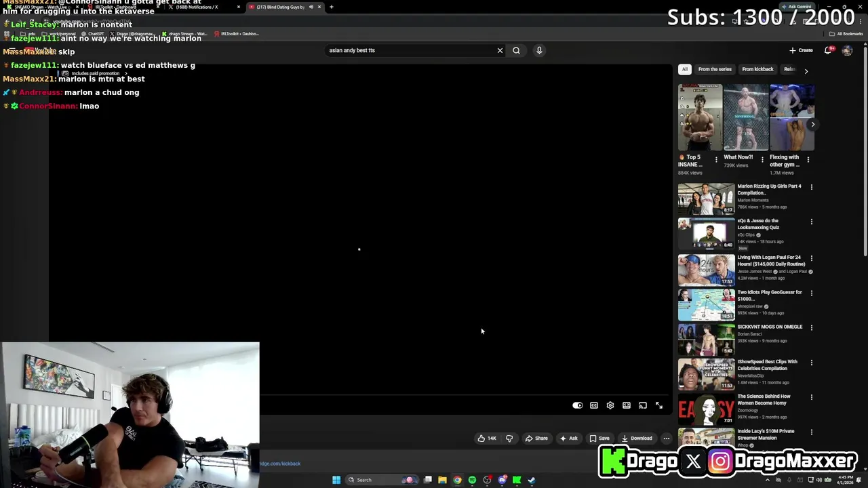The height and width of the screenshot is (488, 868).
Task: Click the Download button
Action: click(x=637, y=438)
